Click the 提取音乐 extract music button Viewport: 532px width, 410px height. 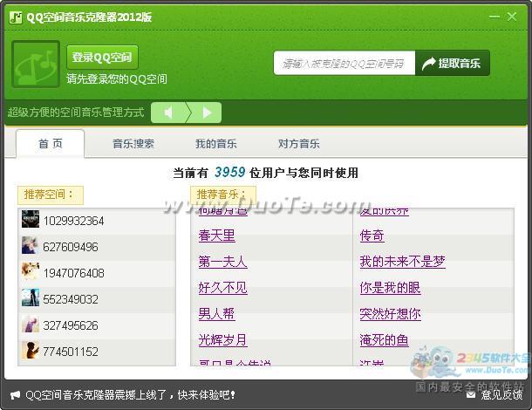[453, 63]
